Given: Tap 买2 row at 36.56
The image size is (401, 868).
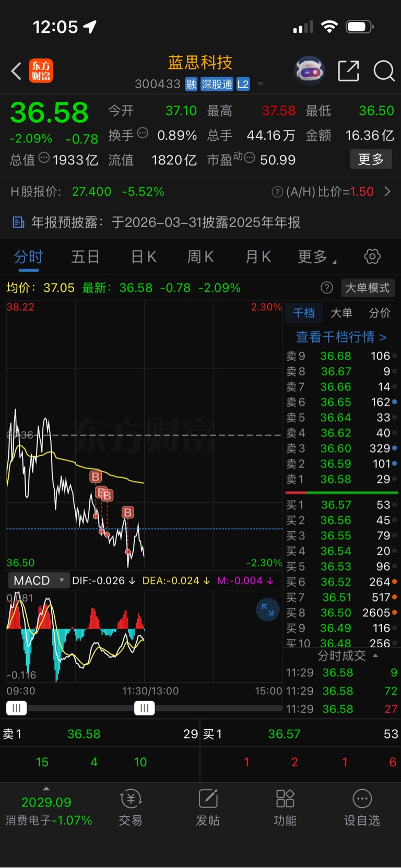Looking at the screenshot, I should click(341, 520).
